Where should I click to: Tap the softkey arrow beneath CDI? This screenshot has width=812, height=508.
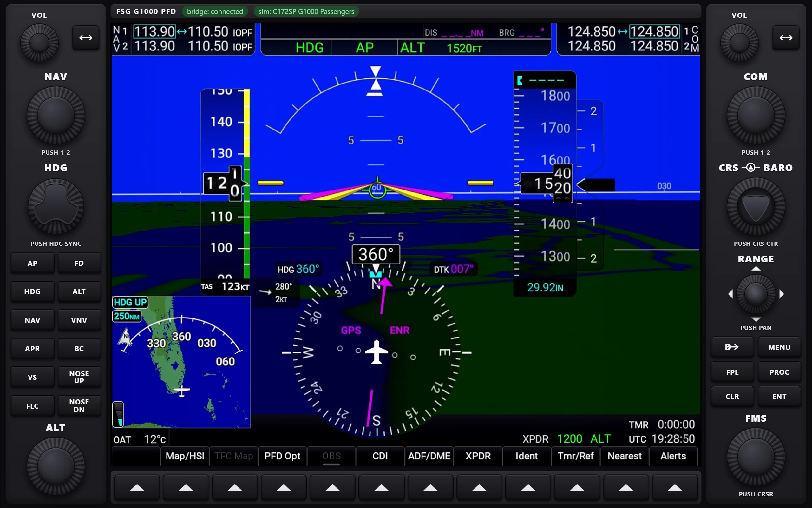click(x=382, y=487)
